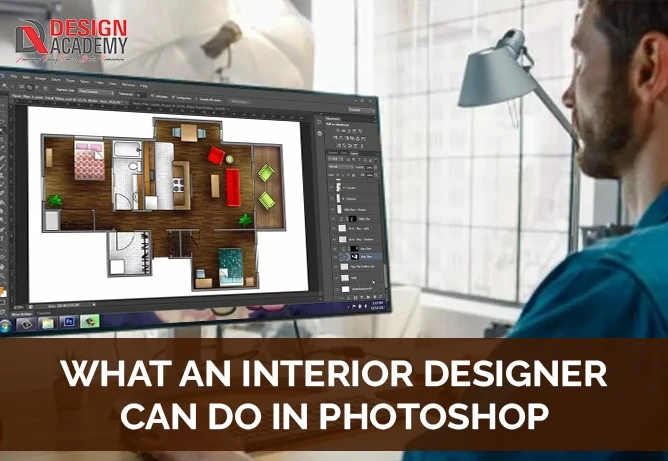Select the Intersect with Selection mode icon
The width and height of the screenshot is (668, 461).
tap(46, 89)
